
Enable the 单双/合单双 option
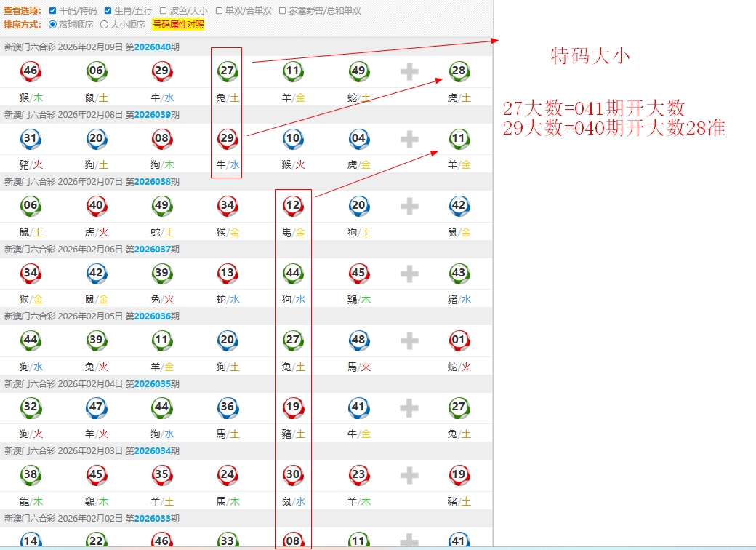click(220, 11)
